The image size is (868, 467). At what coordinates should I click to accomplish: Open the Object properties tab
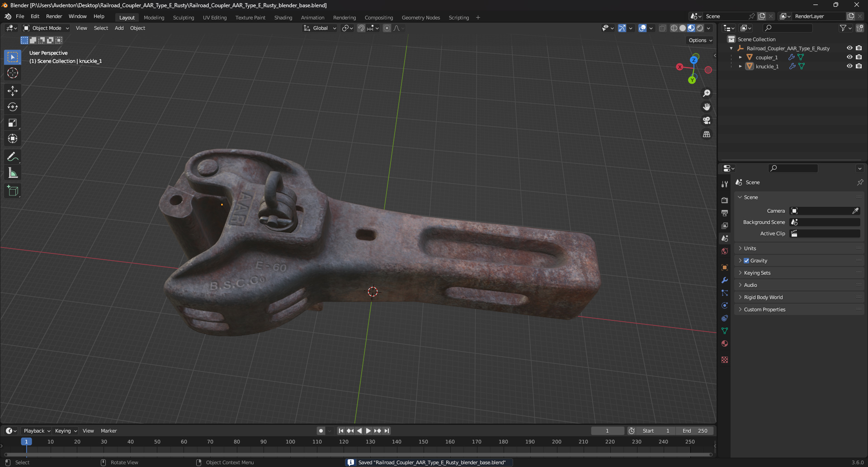coord(725,267)
